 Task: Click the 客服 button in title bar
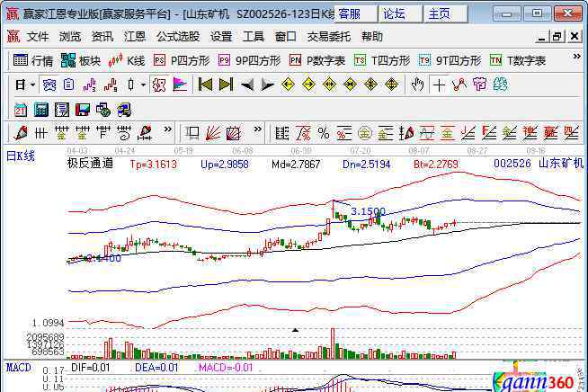click(x=349, y=13)
